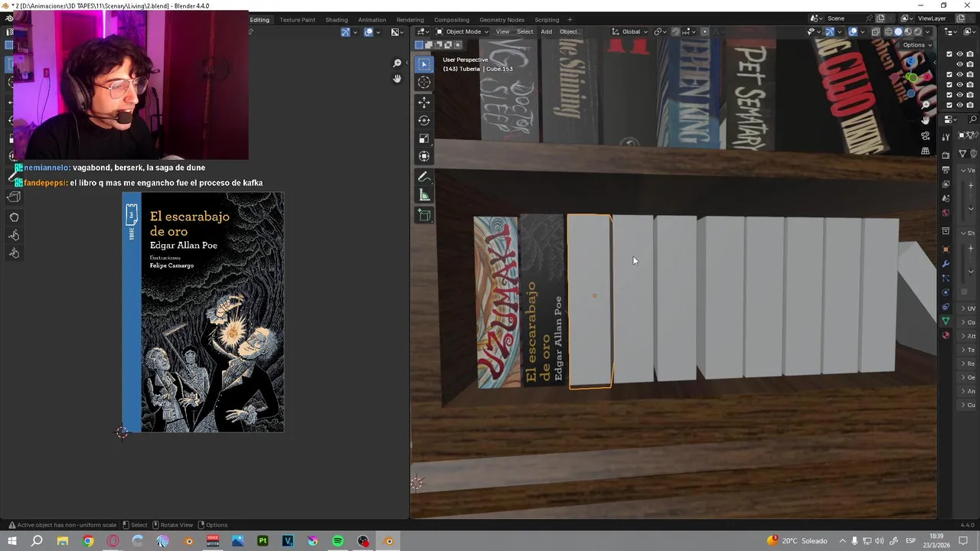Open the viewport Select menu
This screenshot has width=980, height=551.
point(525,31)
